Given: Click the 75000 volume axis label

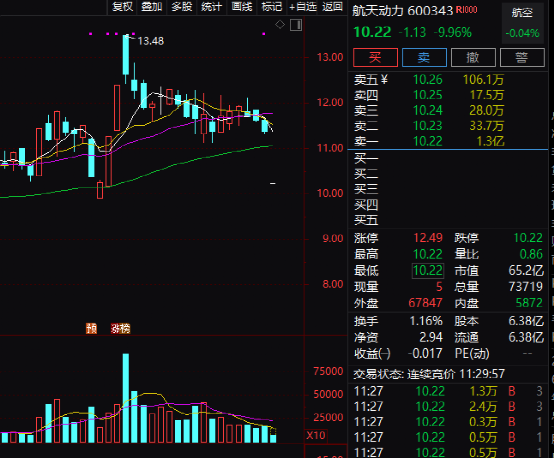Looking at the screenshot, I should (328, 371).
